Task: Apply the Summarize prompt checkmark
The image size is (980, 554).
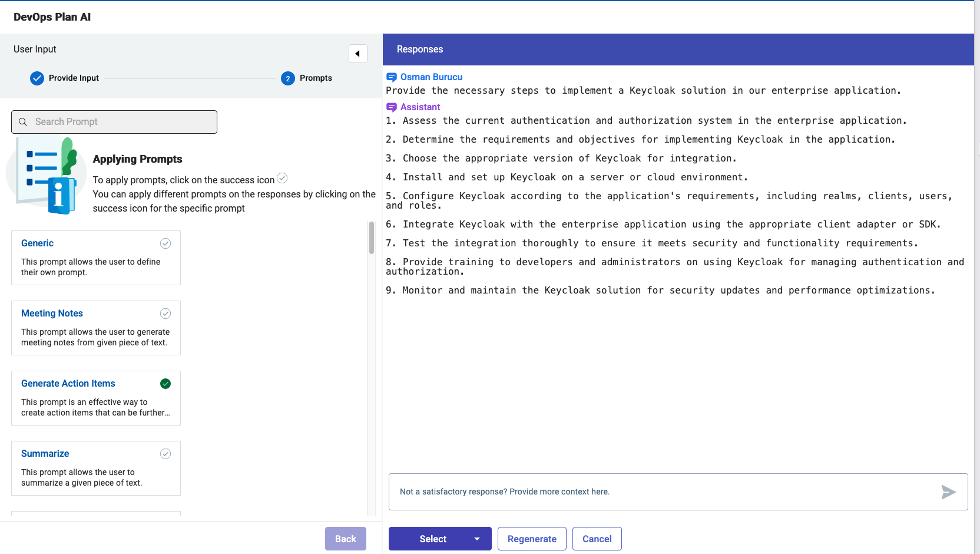Action: point(165,454)
